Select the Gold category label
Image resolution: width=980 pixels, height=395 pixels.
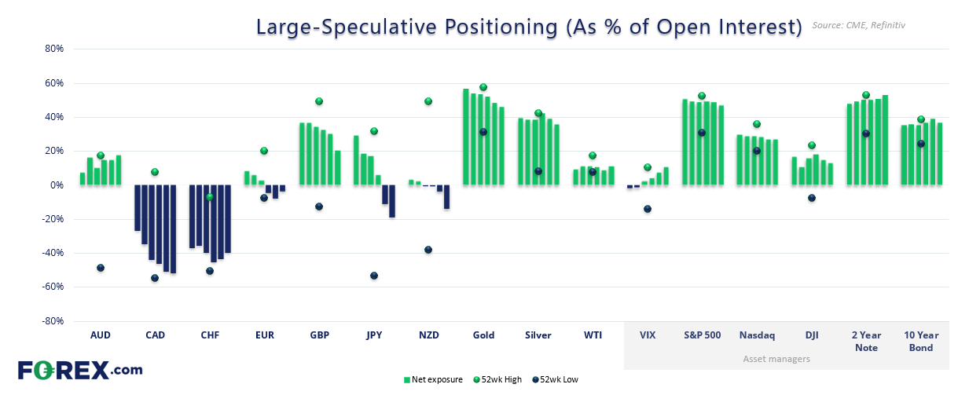coord(483,335)
